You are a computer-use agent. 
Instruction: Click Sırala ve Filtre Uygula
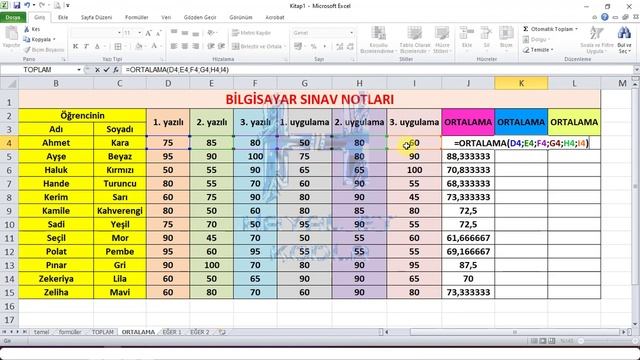597,40
